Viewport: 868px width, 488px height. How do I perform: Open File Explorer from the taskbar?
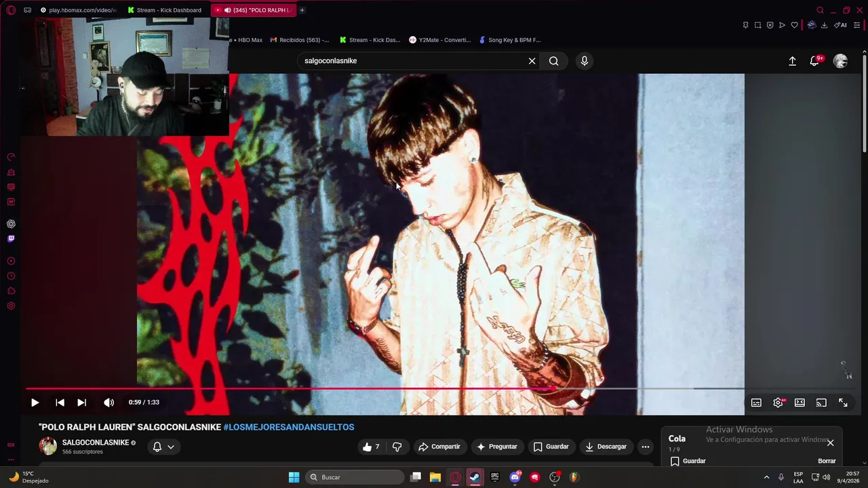435,477
